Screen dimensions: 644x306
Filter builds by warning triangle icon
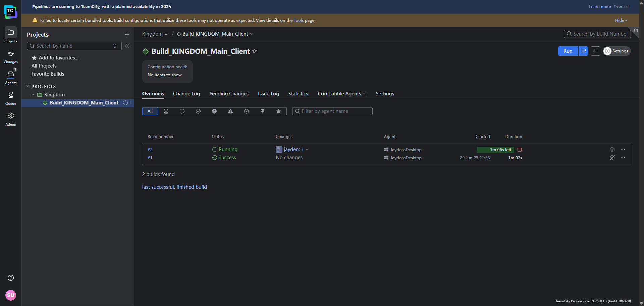(x=230, y=111)
